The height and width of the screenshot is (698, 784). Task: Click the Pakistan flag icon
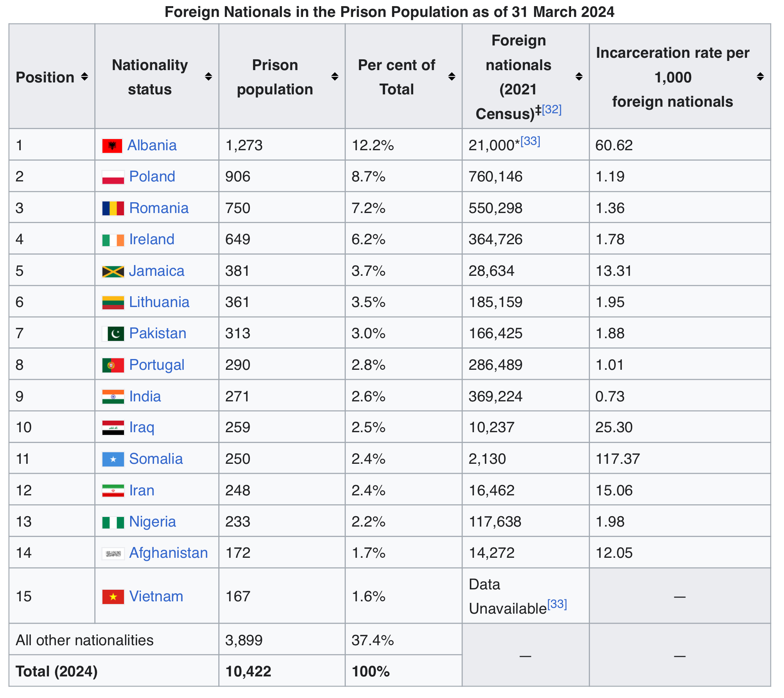(x=113, y=334)
